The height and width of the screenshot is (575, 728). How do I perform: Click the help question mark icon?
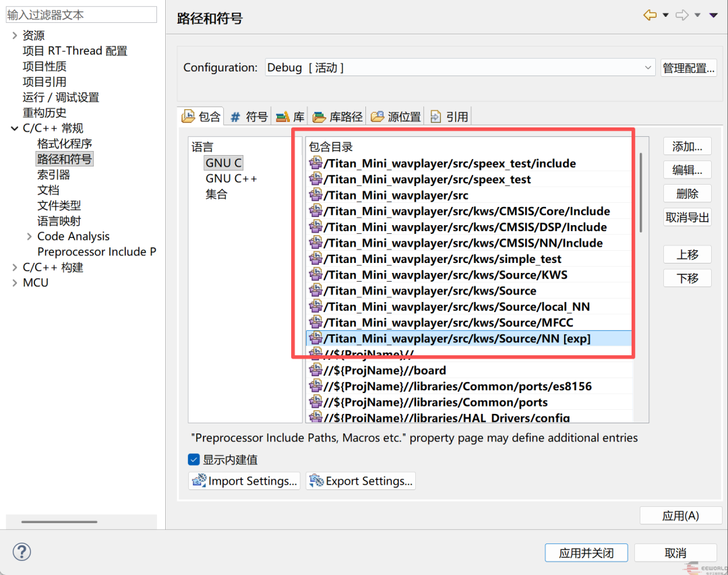pos(22,552)
